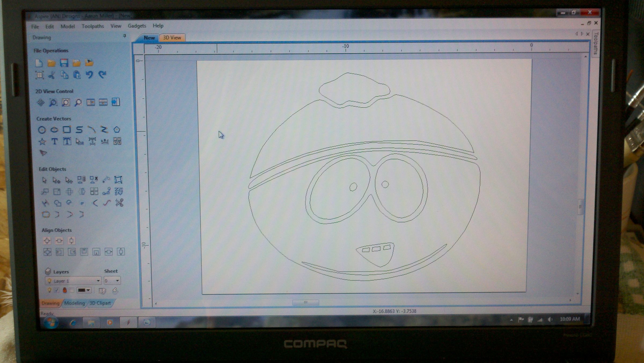This screenshot has height=363, width=644.
Task: Switch to the 3D View tab
Action: pos(172,38)
